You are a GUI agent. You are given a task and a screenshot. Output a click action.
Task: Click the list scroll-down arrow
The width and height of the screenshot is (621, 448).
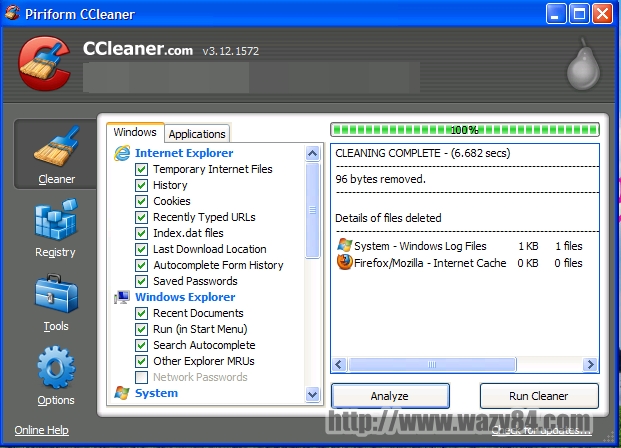[x=312, y=395]
